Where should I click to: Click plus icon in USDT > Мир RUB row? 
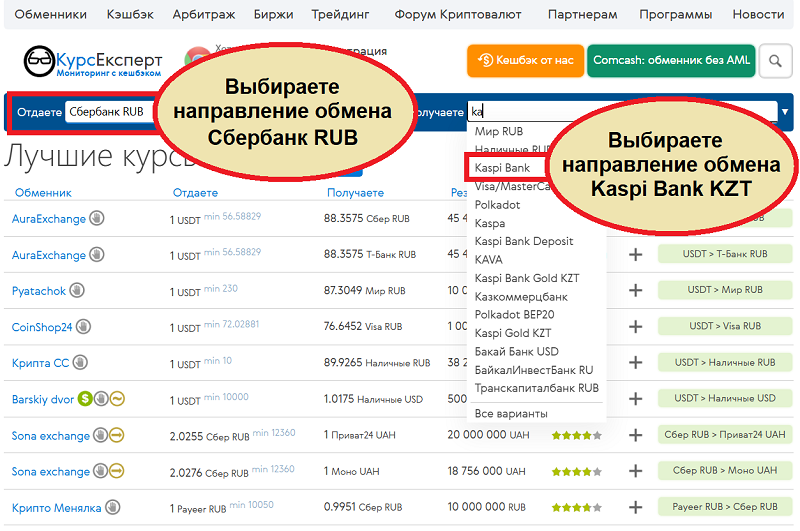pos(635,290)
